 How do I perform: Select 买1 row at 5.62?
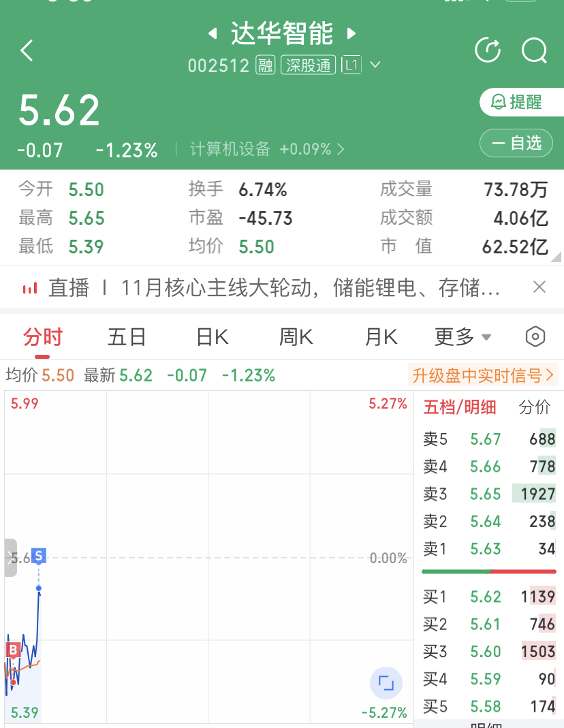[489, 597]
